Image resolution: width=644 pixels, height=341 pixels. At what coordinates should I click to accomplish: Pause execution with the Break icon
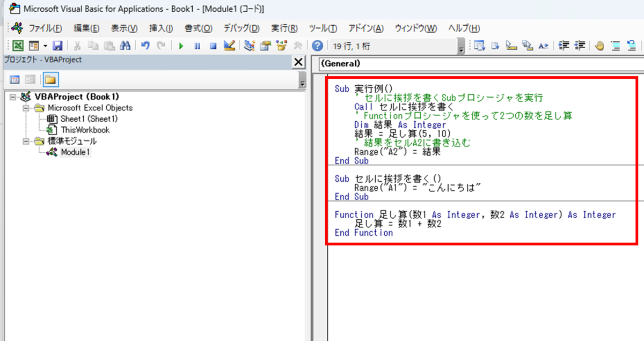196,46
